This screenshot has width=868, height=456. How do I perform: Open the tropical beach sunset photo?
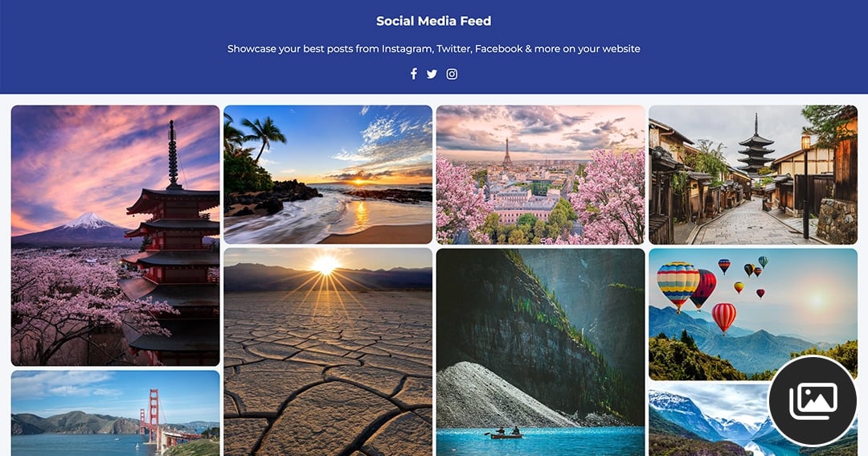point(328,175)
